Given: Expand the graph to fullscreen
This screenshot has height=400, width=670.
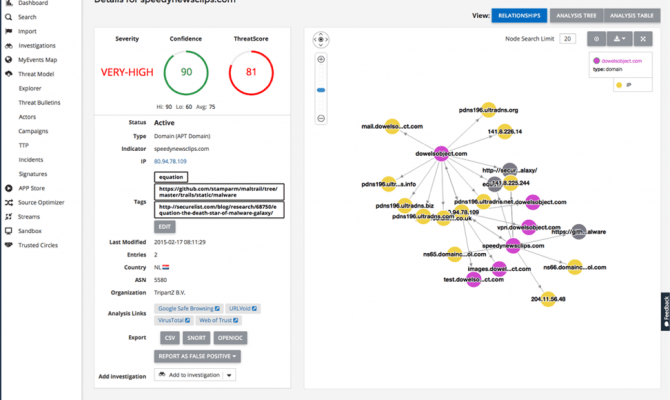Looking at the screenshot, I should click(x=642, y=38).
